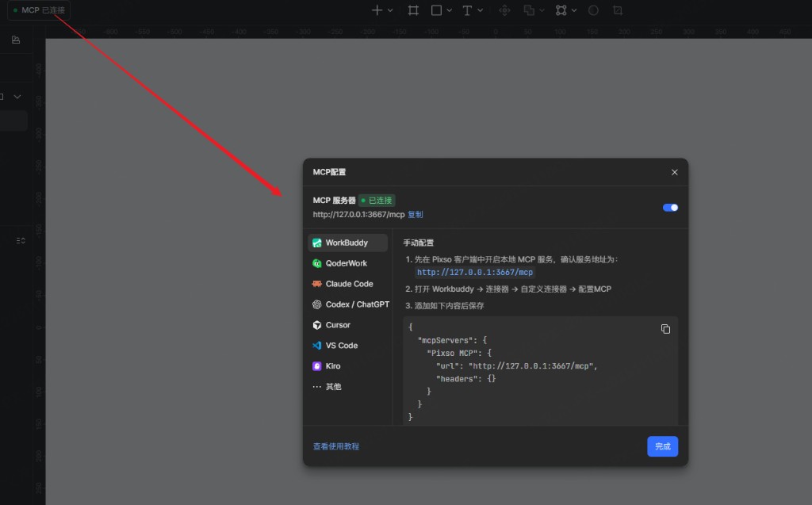Select 其他 in client list
The image size is (812, 505).
[347, 386]
